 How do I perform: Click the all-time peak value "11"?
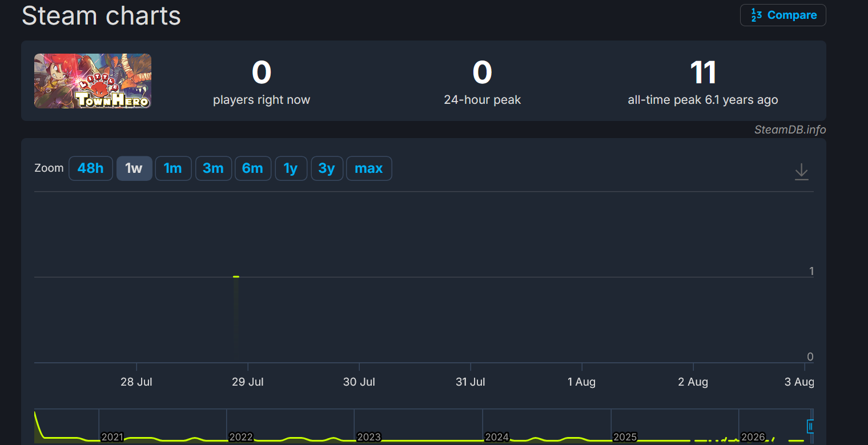(x=703, y=72)
